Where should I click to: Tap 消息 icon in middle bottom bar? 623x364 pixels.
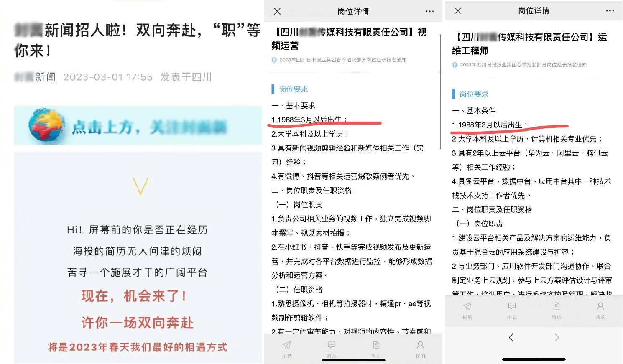(x=332, y=349)
